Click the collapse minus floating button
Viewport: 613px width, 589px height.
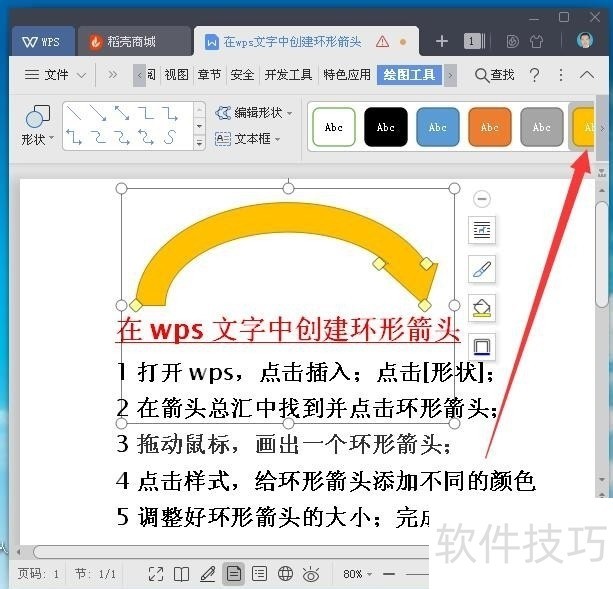click(482, 199)
